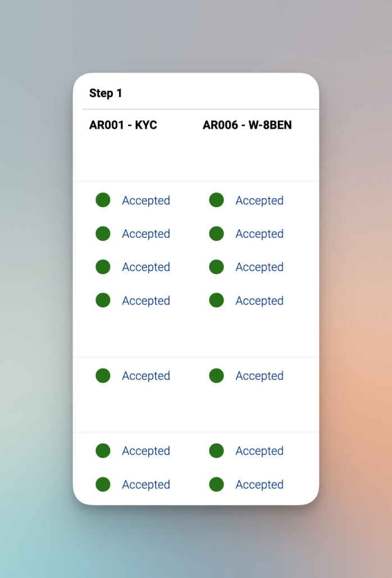Select the fourth Accepted entry under AR001 - KYC

(146, 301)
